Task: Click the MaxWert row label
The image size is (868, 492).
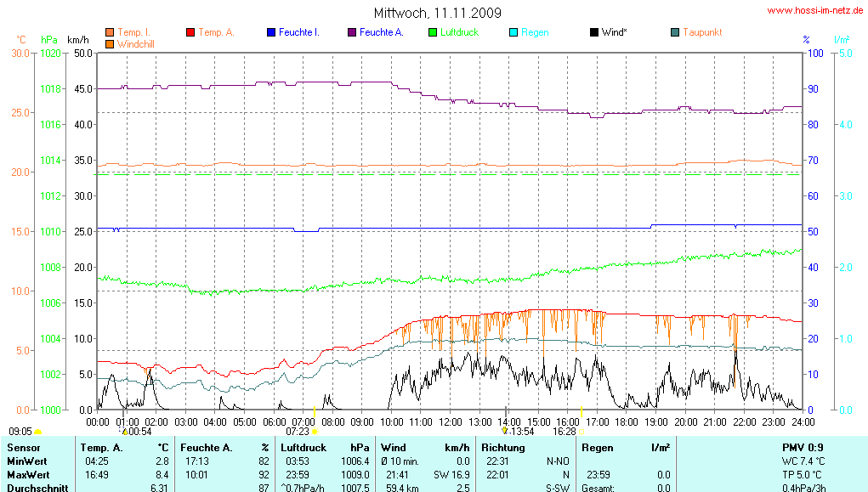Action: (30, 474)
